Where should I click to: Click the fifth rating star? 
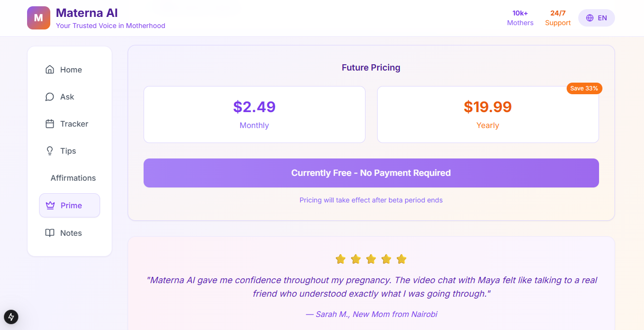click(x=401, y=259)
